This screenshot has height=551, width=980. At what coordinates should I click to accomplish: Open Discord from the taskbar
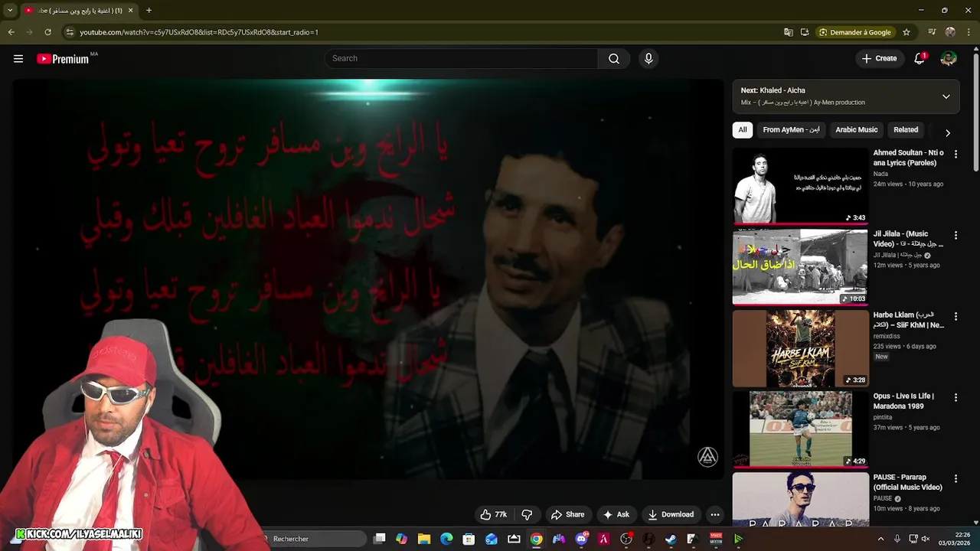click(581, 539)
